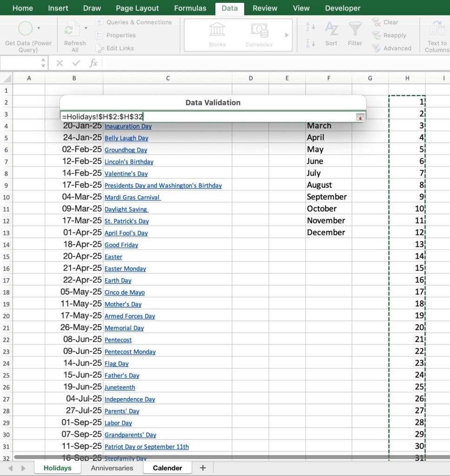Click the cell with value 20 in column H
450x476 pixels.
click(407, 327)
